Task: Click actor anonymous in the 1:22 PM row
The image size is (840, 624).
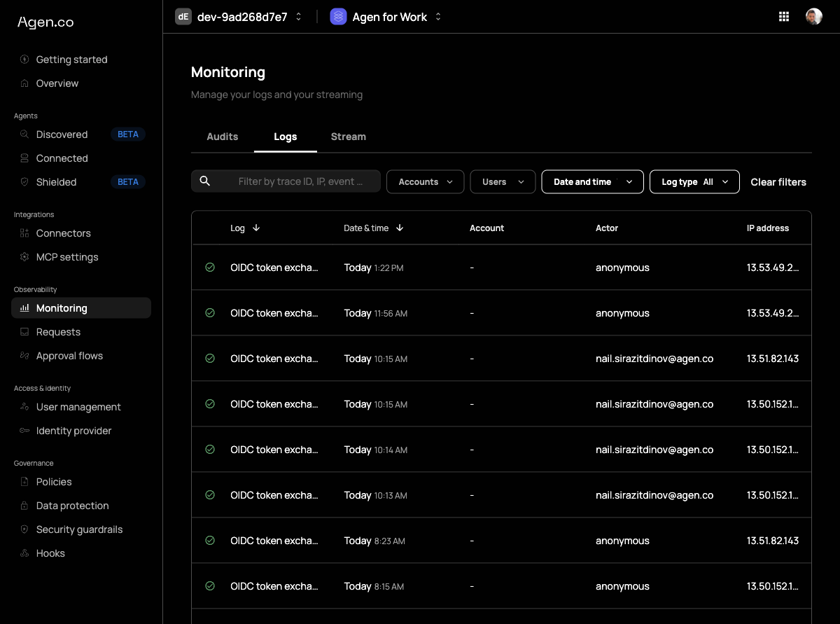Action: (622, 268)
